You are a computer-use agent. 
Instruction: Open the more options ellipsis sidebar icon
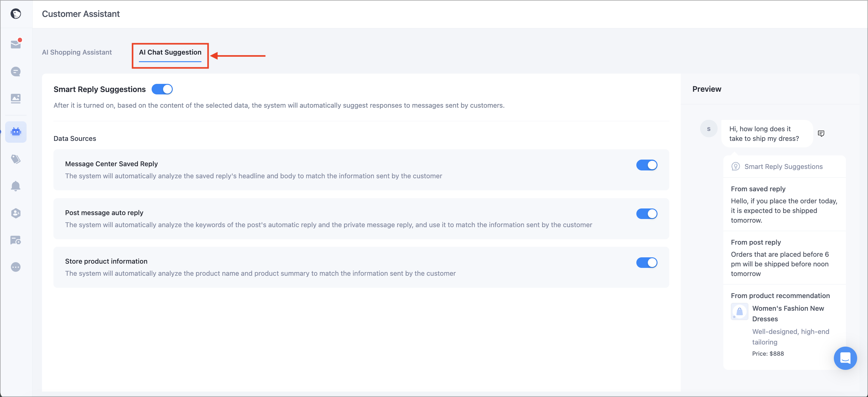pos(16,267)
